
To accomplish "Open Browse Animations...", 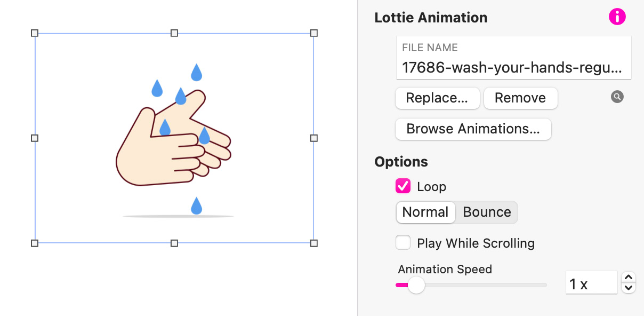I will (x=473, y=129).
